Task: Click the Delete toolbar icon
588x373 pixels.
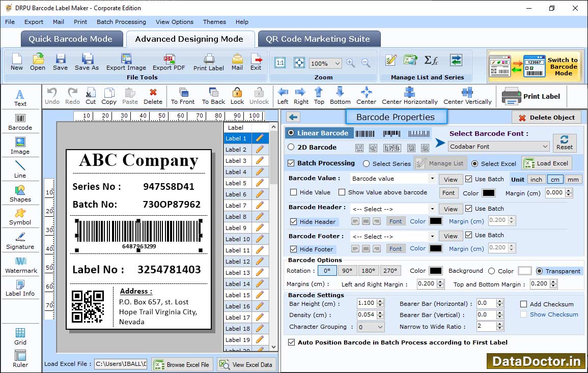Action: [153, 96]
